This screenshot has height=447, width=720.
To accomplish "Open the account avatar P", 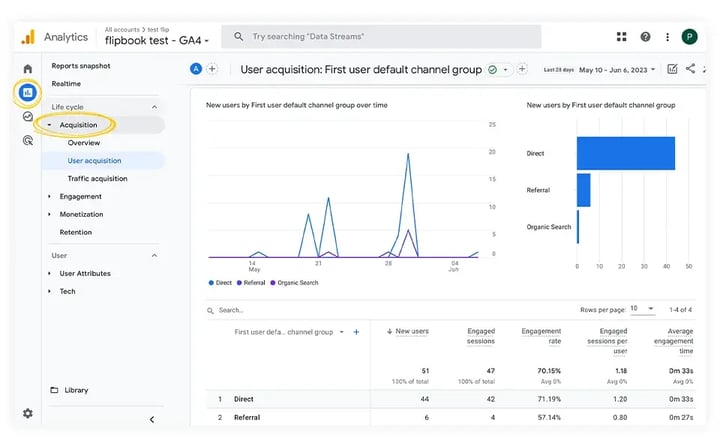I will click(689, 37).
